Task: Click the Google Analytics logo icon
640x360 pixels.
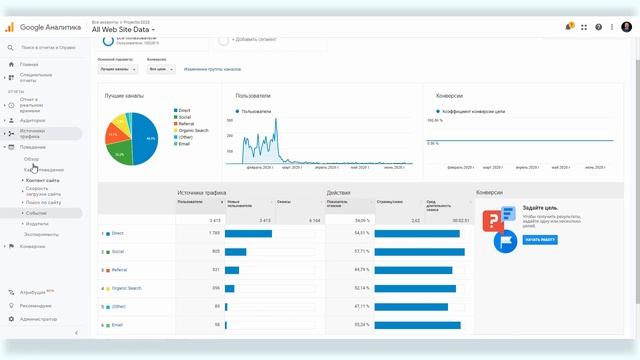Action: [x=9, y=27]
